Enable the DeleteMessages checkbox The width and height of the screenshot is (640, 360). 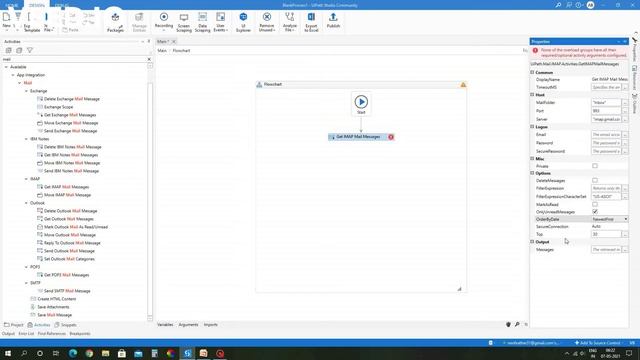pos(595,180)
